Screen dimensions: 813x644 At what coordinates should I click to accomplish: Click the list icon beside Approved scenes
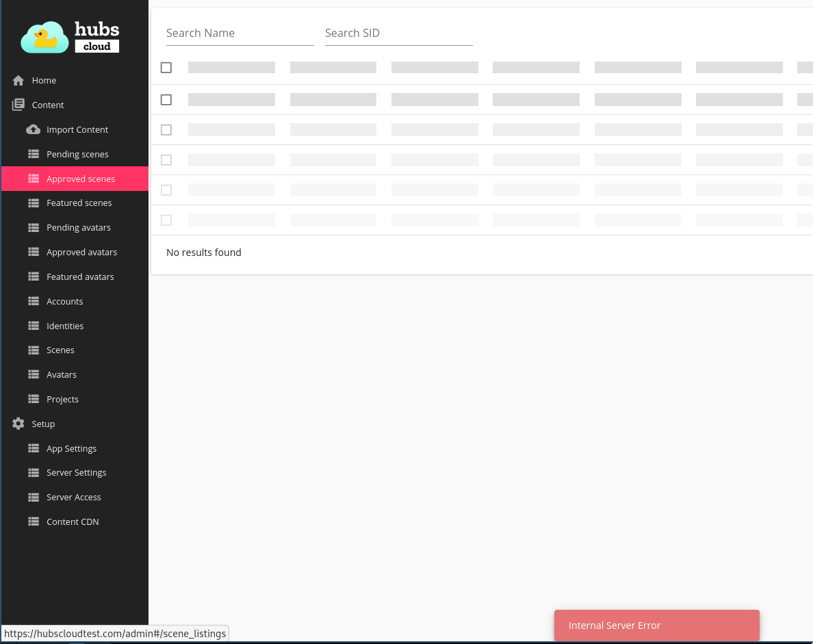(34, 179)
